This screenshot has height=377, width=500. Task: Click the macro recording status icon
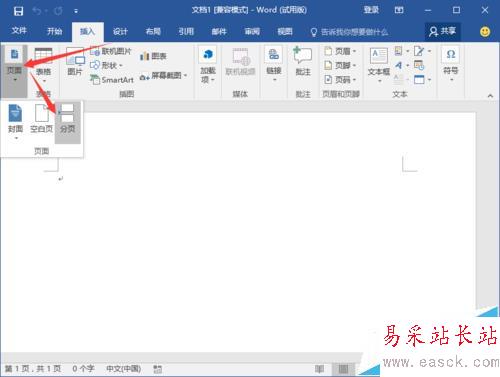coord(157,369)
